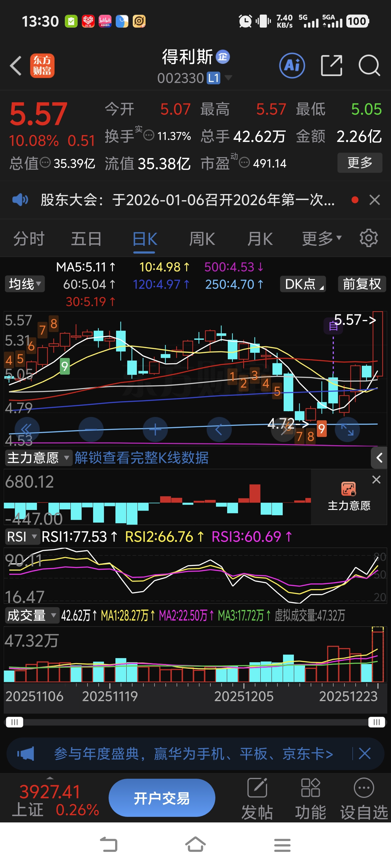
Task: Open the RSI indicator dropdown
Action: [22, 536]
